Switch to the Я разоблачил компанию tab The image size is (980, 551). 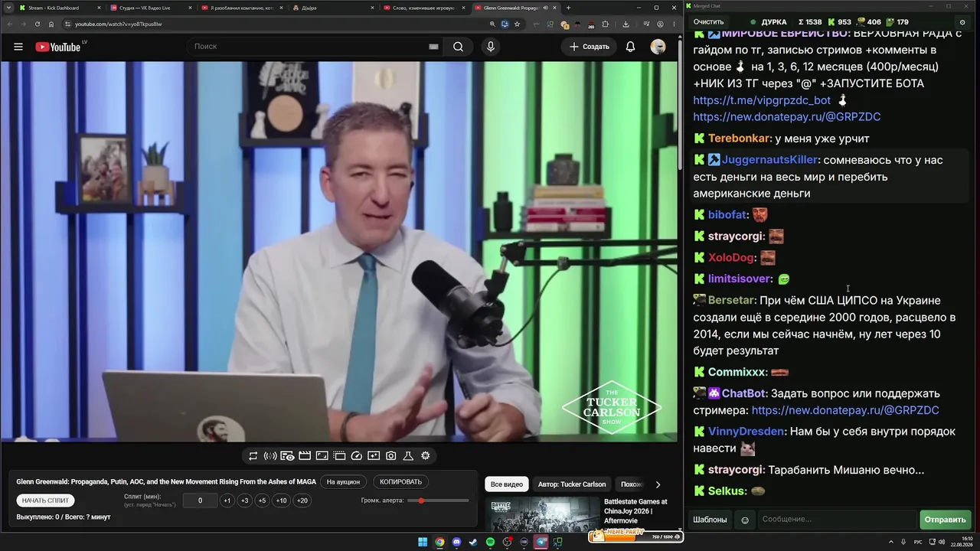click(x=241, y=8)
